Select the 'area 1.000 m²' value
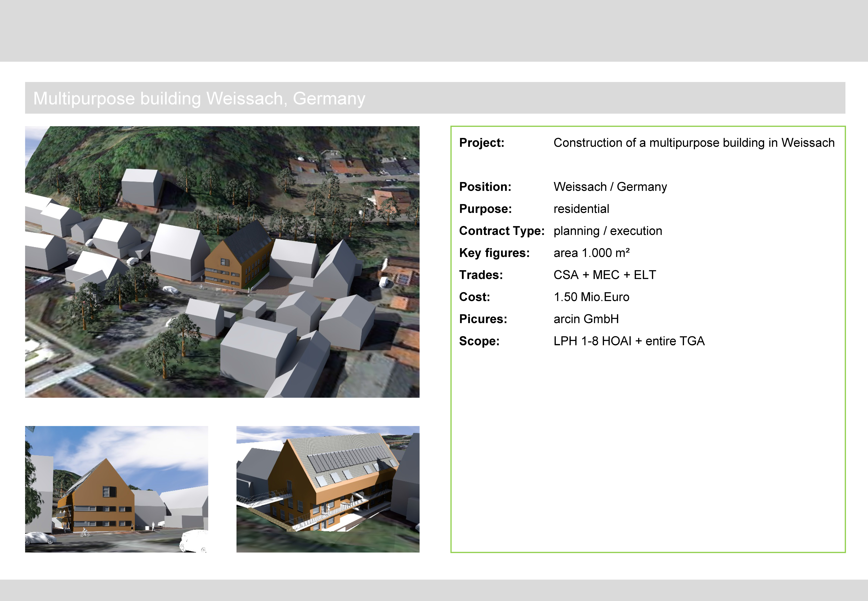The image size is (868, 601). (x=592, y=253)
